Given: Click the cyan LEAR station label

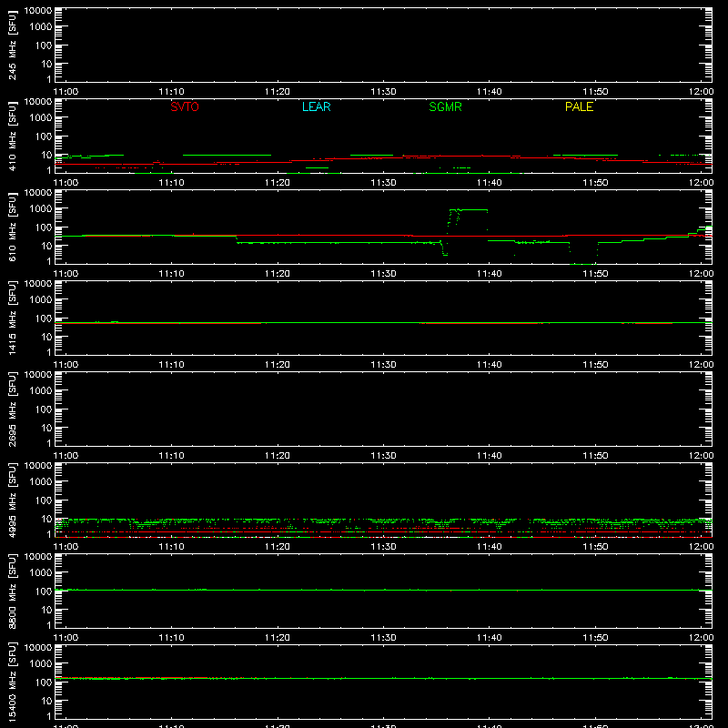Looking at the screenshot, I should point(316,106).
